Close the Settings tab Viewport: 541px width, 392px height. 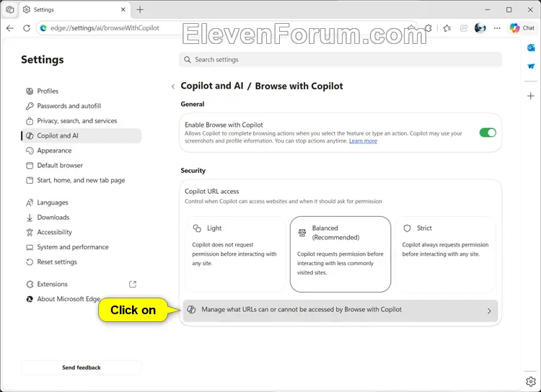click(x=123, y=9)
